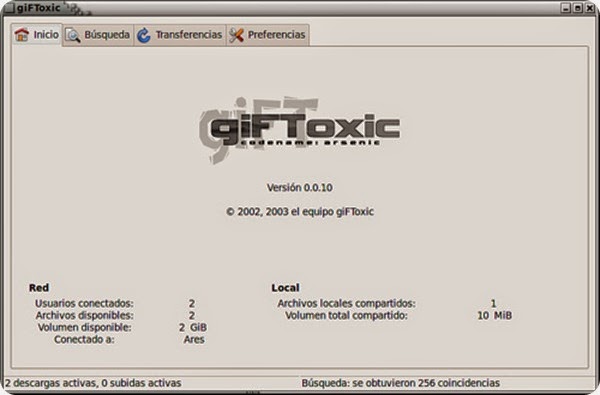
Task: Click the window menu icon in title bar
Action: coord(8,8)
